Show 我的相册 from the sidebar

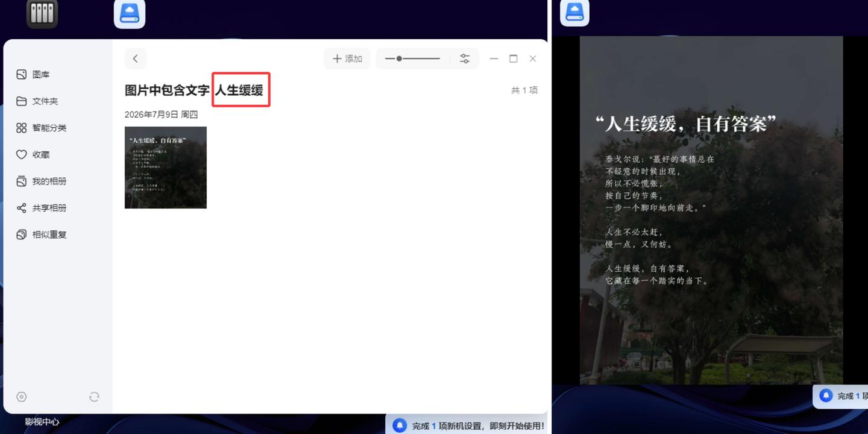42,181
